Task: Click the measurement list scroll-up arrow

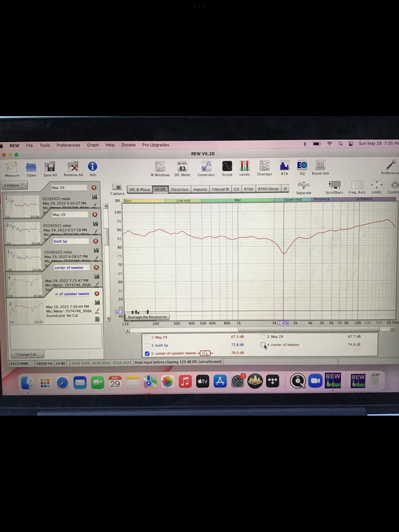Action: [x=106, y=206]
